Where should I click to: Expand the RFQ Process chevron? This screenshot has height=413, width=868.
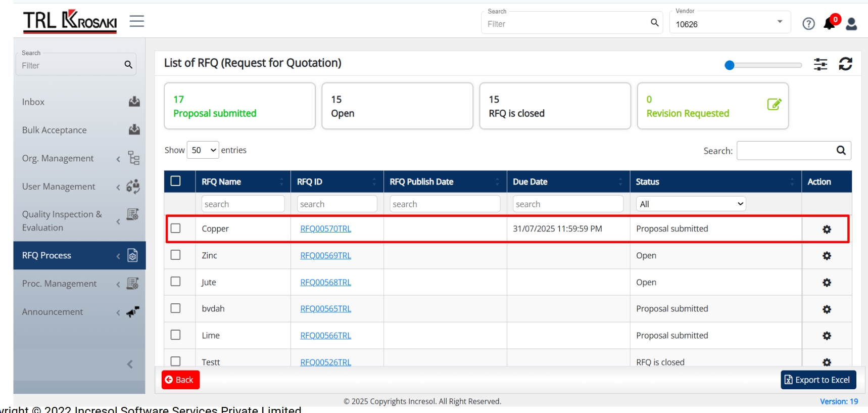tap(118, 256)
